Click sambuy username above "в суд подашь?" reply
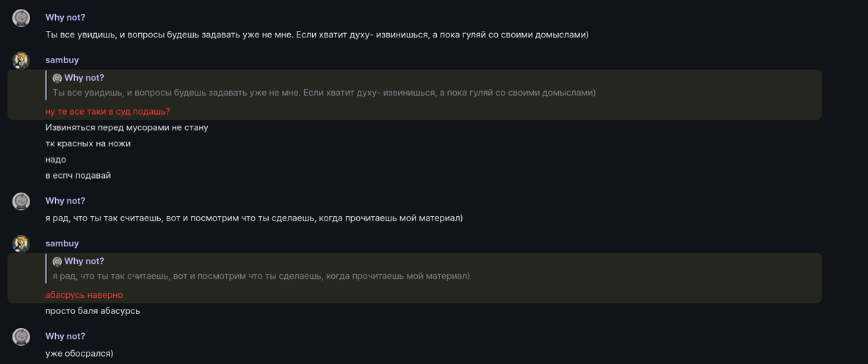The image size is (868, 364). (x=62, y=60)
